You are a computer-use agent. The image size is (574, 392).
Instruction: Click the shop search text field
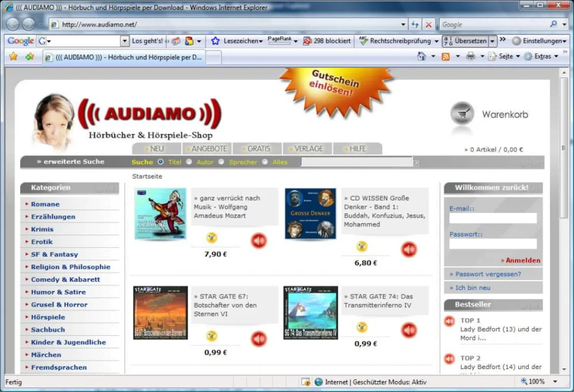357,162
